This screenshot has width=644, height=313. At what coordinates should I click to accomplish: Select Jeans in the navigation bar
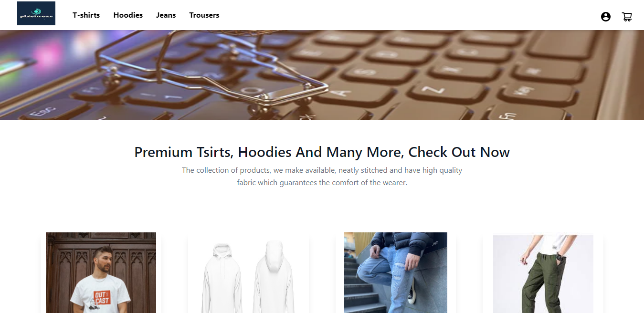point(166,15)
